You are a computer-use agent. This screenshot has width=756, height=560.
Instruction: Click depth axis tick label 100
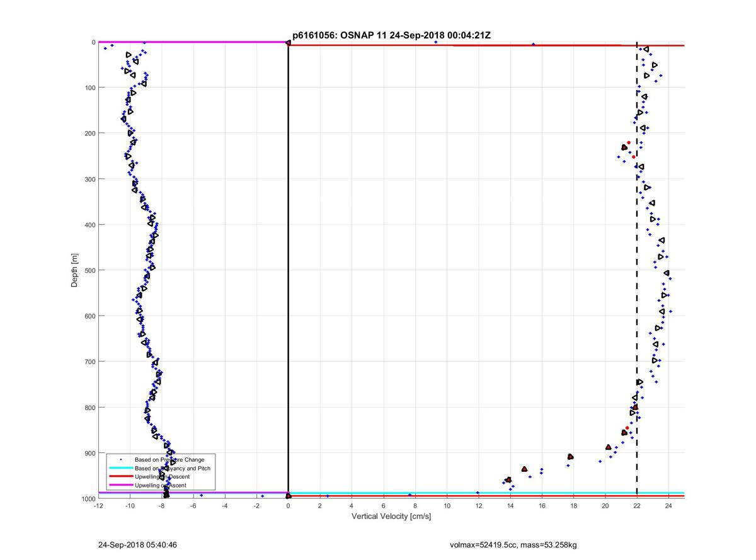coord(90,88)
